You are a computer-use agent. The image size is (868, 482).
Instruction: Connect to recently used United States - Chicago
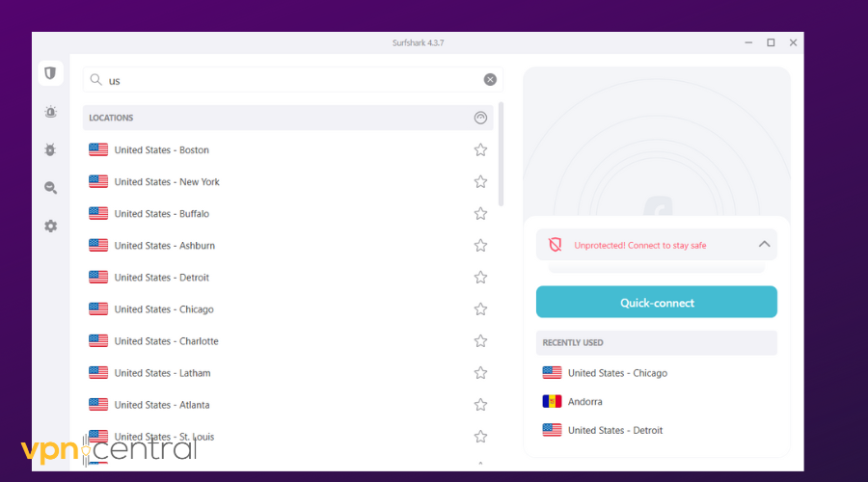click(657, 373)
